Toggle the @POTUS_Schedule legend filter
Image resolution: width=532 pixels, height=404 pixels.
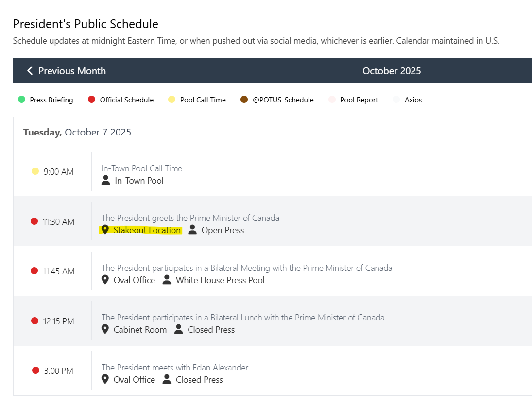(x=244, y=100)
